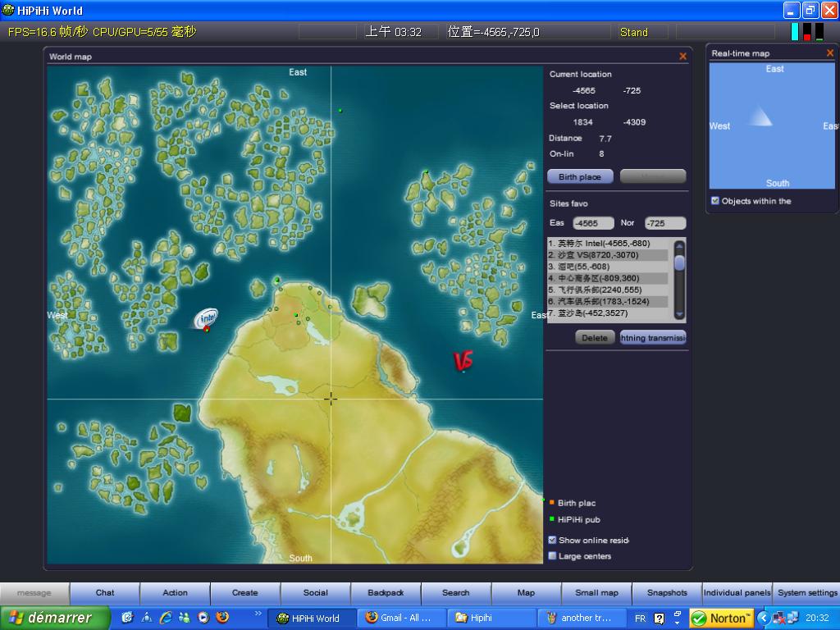The height and width of the screenshot is (630, 840).
Task: Open the Action menu
Action: click(x=176, y=592)
